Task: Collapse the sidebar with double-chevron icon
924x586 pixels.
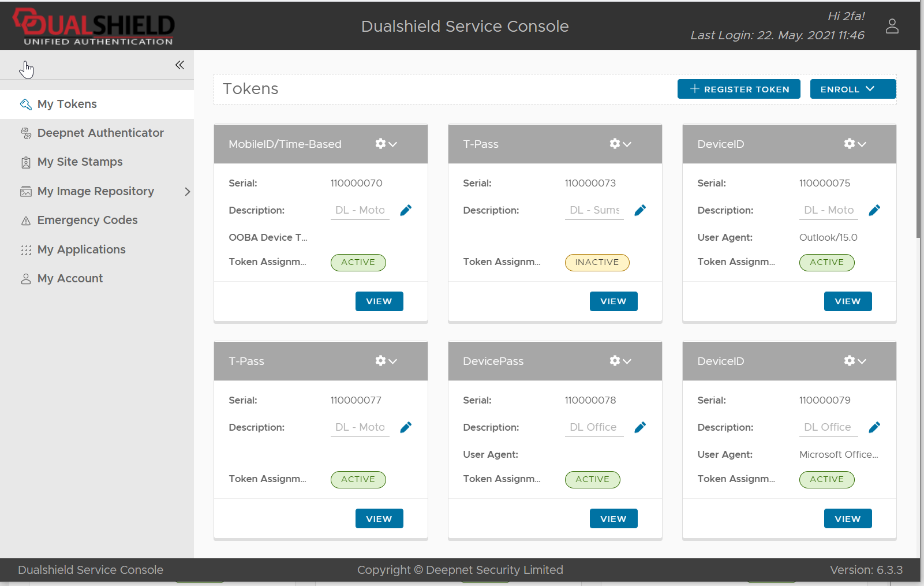Action: pyautogui.click(x=179, y=65)
